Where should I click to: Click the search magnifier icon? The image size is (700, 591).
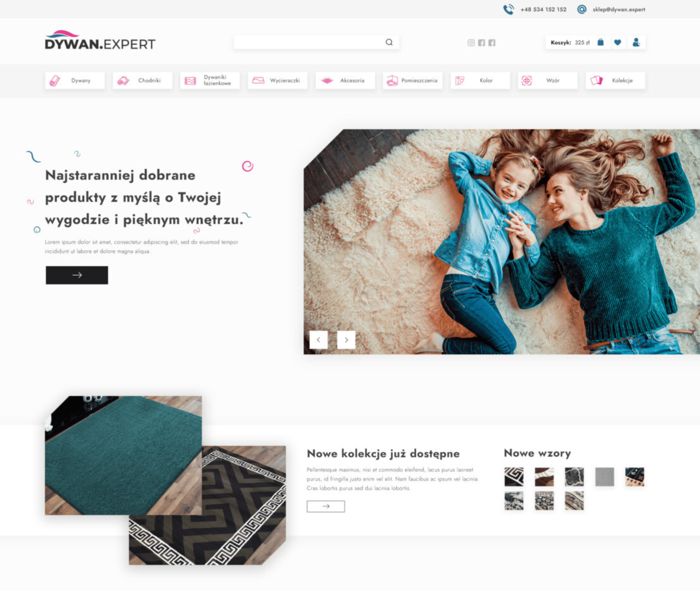(389, 42)
